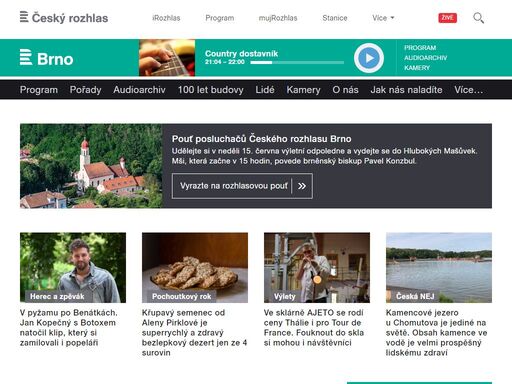Open the Česká NEJ lake image

tap(439, 268)
